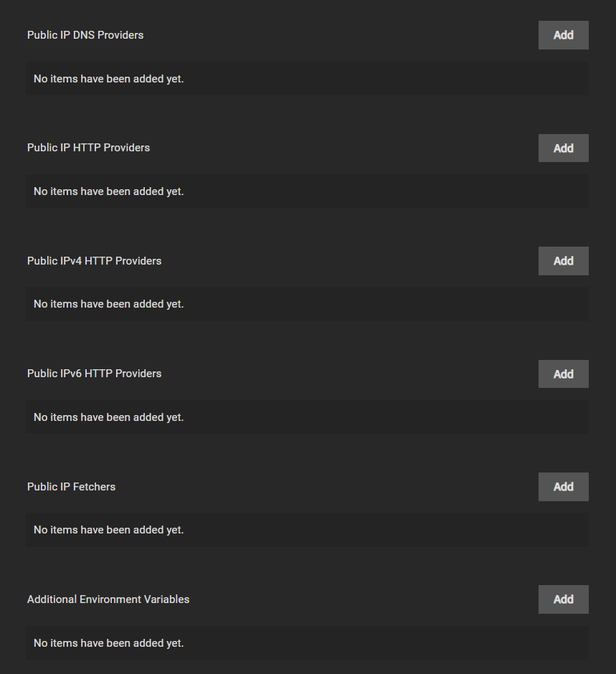Click the empty list under DNS Providers

(x=308, y=79)
